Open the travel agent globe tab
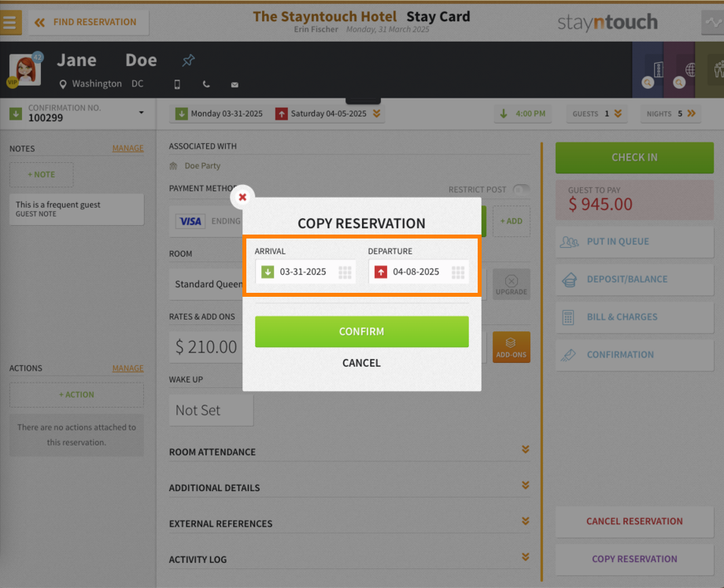Image resolution: width=724 pixels, height=588 pixels. pyautogui.click(x=679, y=70)
